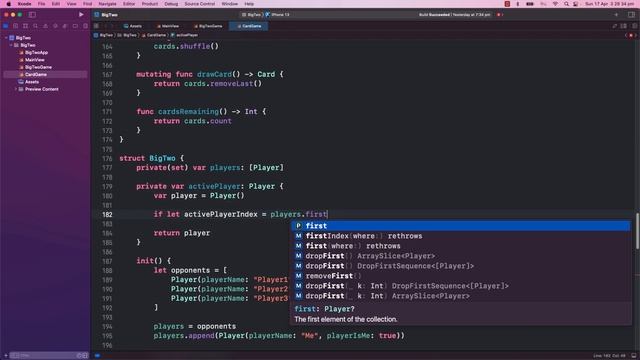Open the Debug menu

tap(171, 4)
